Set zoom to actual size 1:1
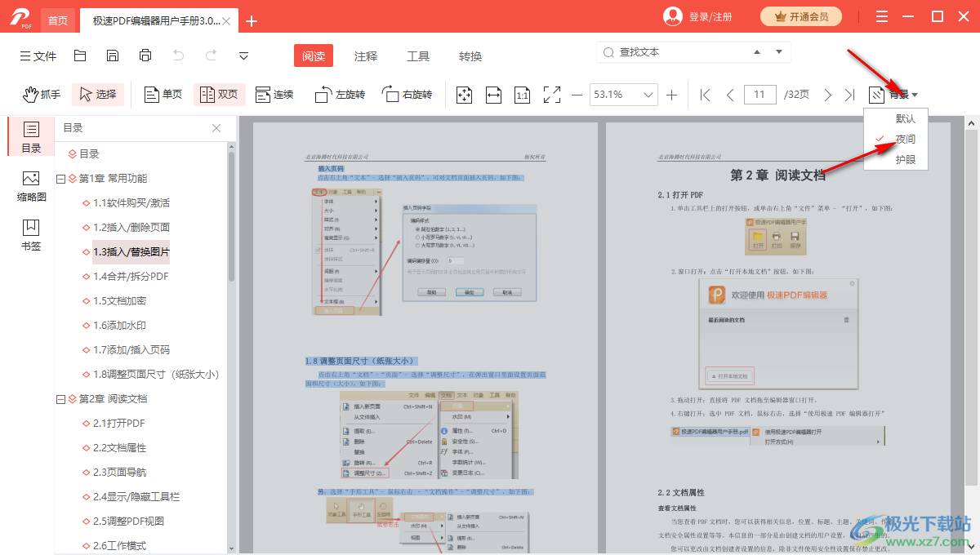This screenshot has width=980, height=555. pyautogui.click(x=523, y=95)
